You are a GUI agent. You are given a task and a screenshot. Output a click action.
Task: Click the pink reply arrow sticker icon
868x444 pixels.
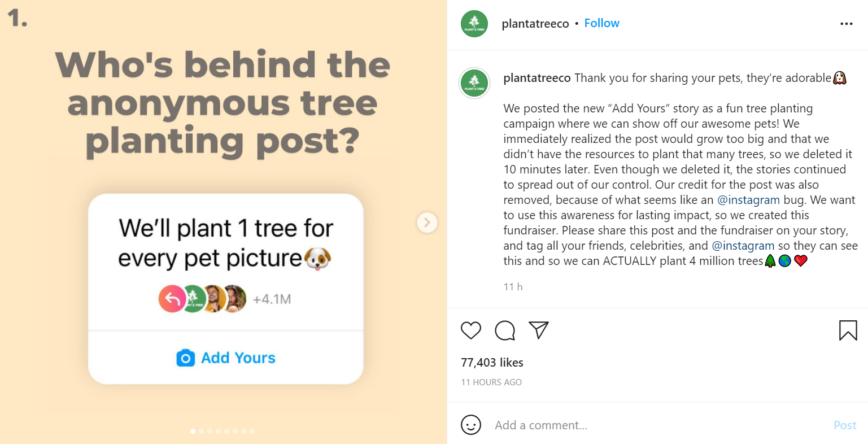[x=172, y=299]
